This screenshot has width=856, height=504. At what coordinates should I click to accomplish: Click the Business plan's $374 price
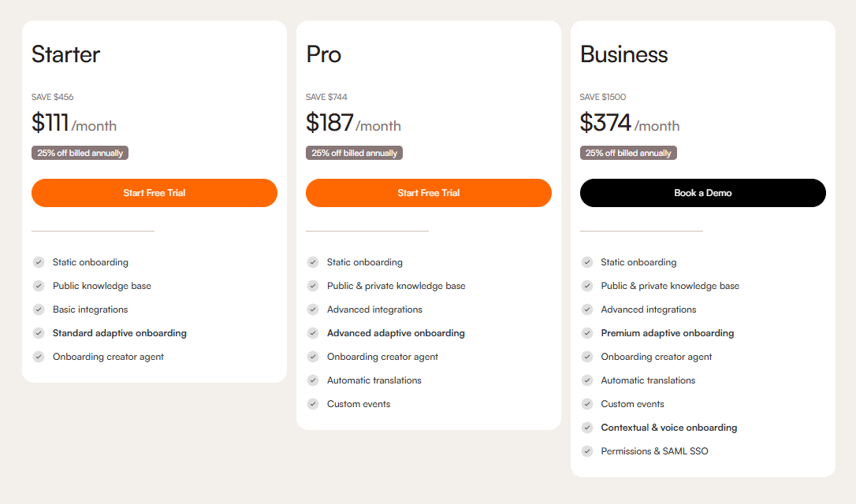pos(606,123)
